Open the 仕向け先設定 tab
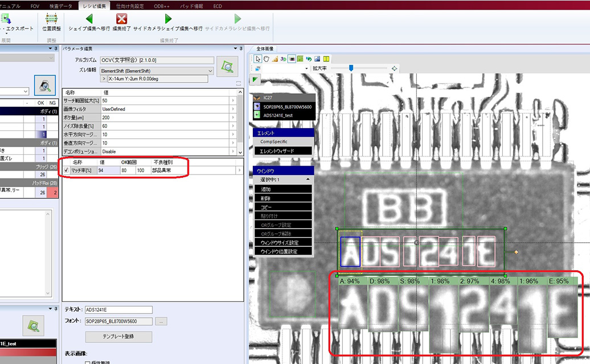Screen dimensions: 590x364 click(x=130, y=6)
